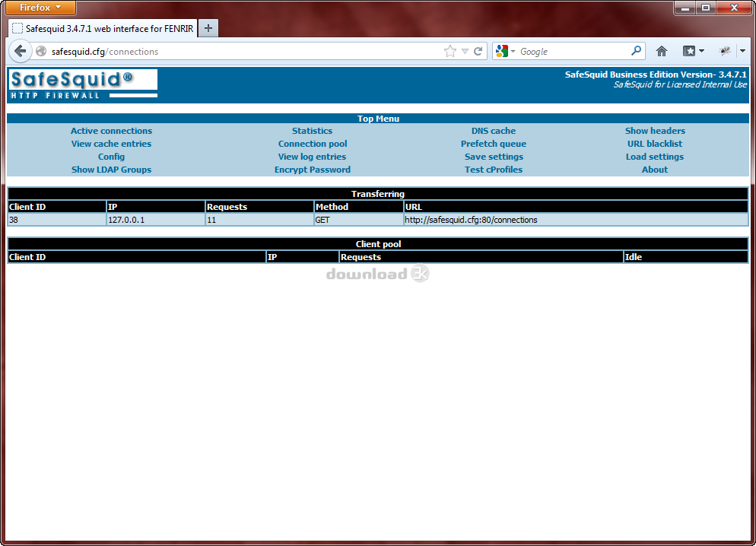Open the Active connections link
This screenshot has height=546, width=756.
point(111,131)
